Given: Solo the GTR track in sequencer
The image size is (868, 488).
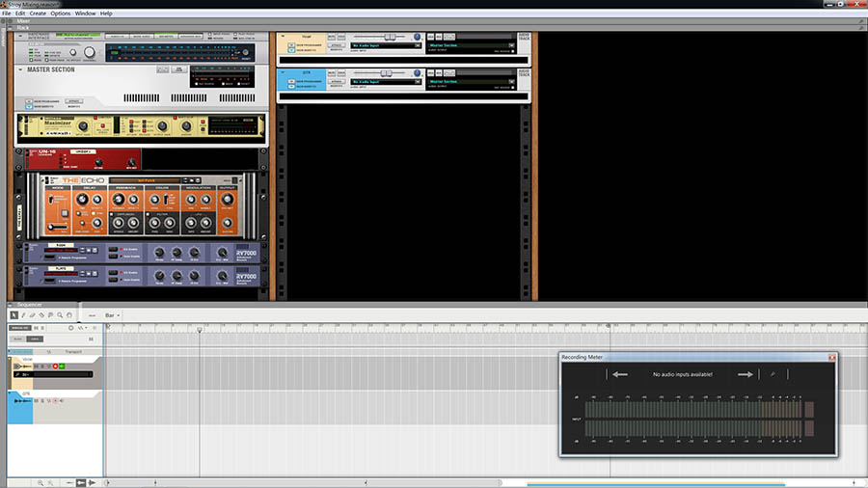Looking at the screenshot, I should click(42, 400).
